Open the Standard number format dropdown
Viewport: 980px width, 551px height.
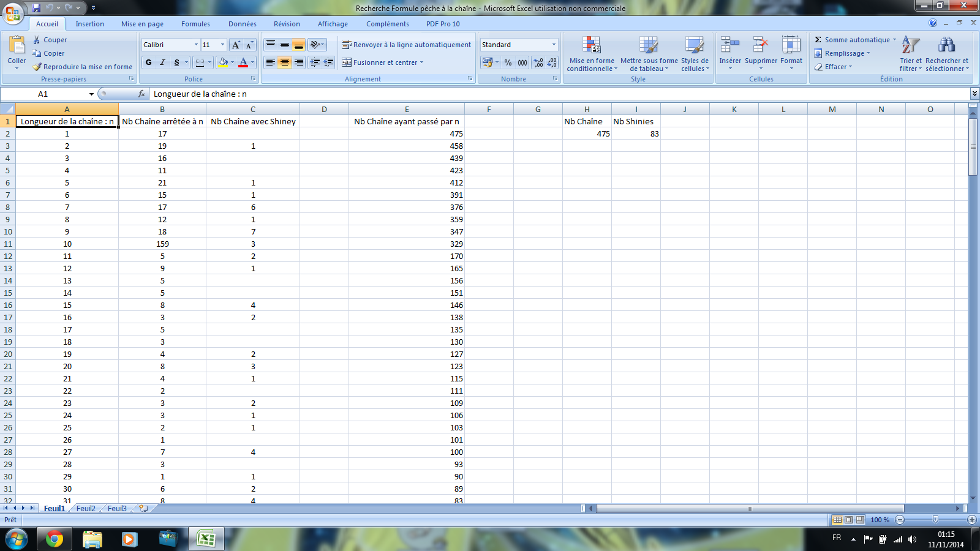click(554, 45)
